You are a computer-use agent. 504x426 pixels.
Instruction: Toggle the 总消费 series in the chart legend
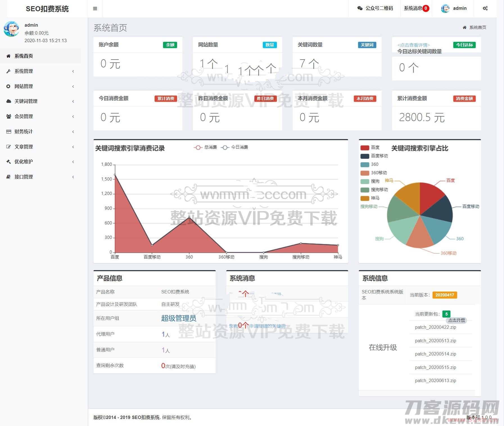click(205, 147)
